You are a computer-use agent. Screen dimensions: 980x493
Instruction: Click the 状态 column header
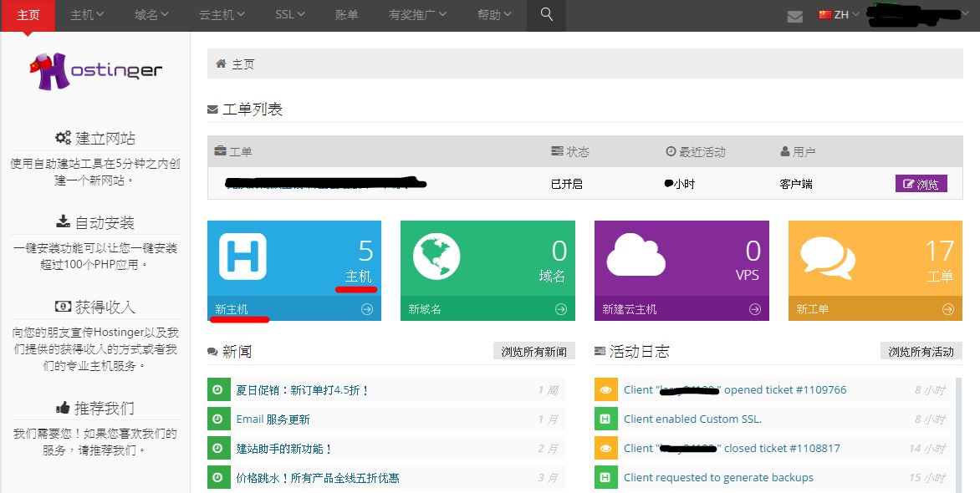[570, 152]
